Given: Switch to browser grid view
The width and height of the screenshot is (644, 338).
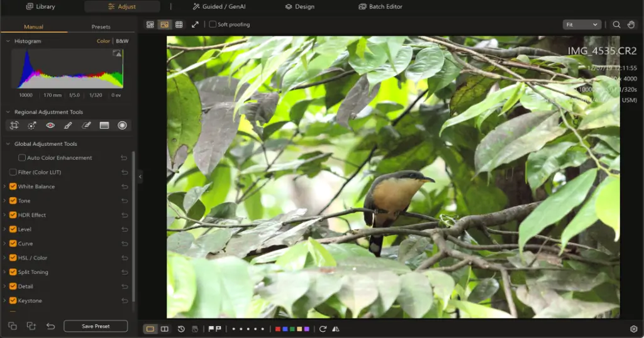Looking at the screenshot, I should [179, 25].
